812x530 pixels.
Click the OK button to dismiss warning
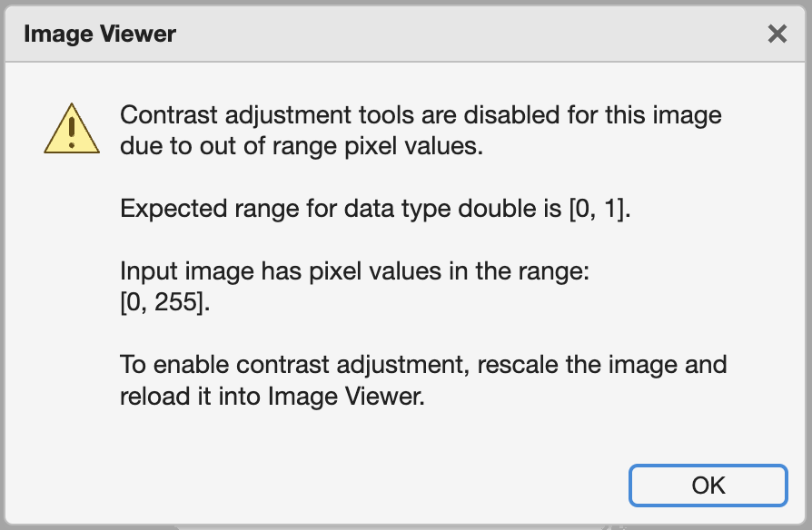click(x=708, y=486)
